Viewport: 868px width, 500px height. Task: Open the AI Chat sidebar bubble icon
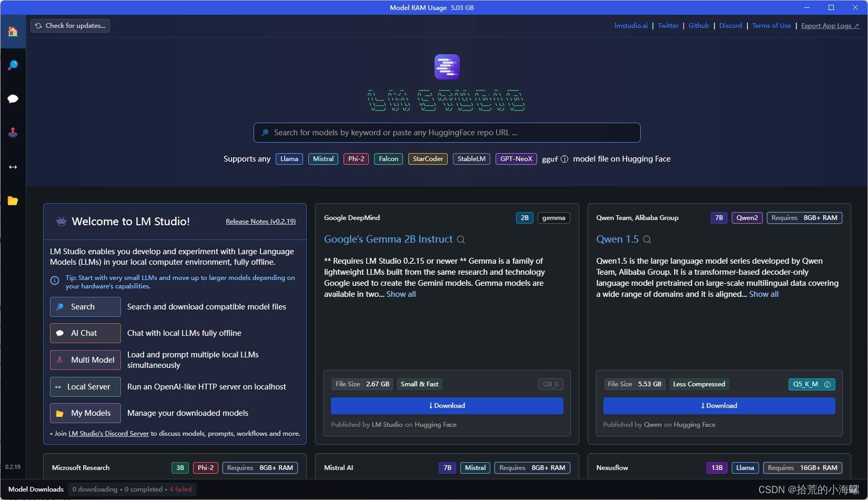coord(13,99)
